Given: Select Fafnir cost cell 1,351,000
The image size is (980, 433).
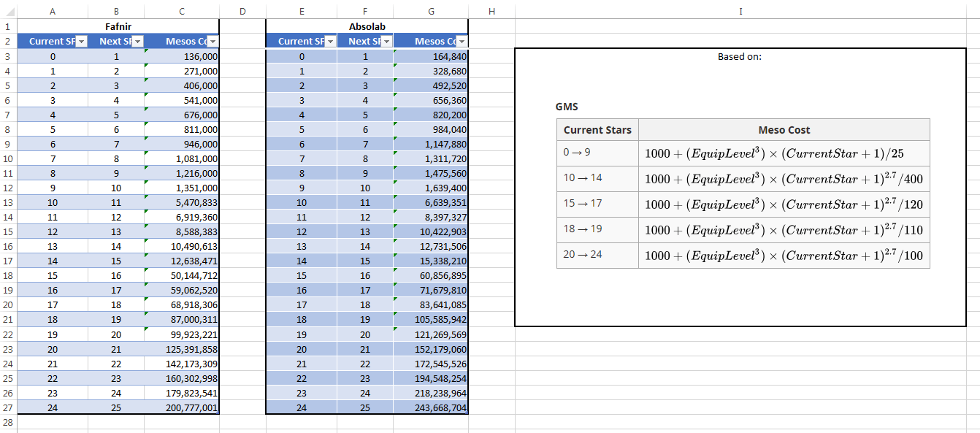Looking at the screenshot, I should pyautogui.click(x=182, y=188).
